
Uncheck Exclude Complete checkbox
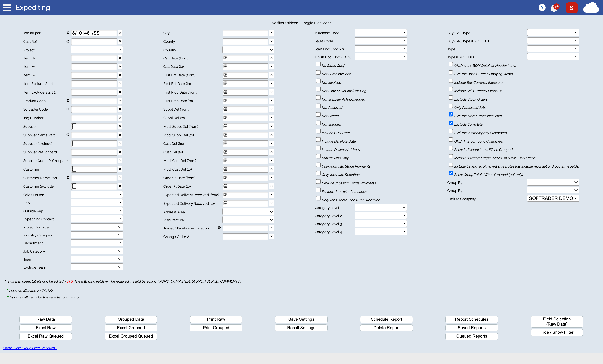point(450,123)
